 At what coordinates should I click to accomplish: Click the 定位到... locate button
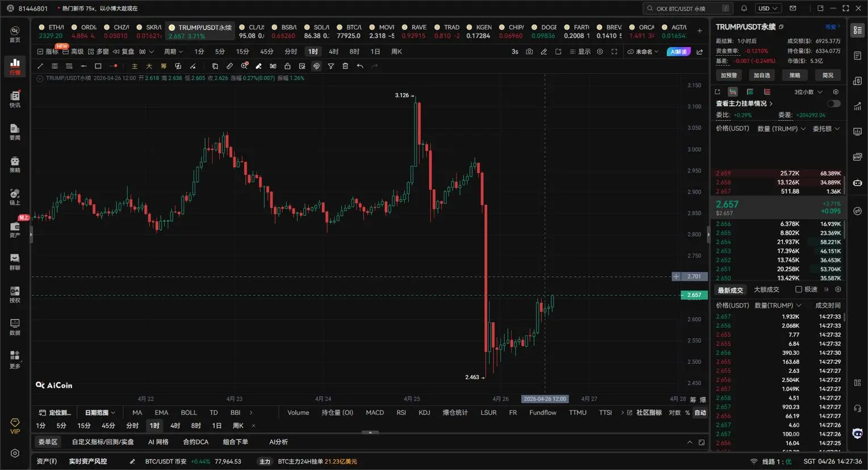[55, 413]
